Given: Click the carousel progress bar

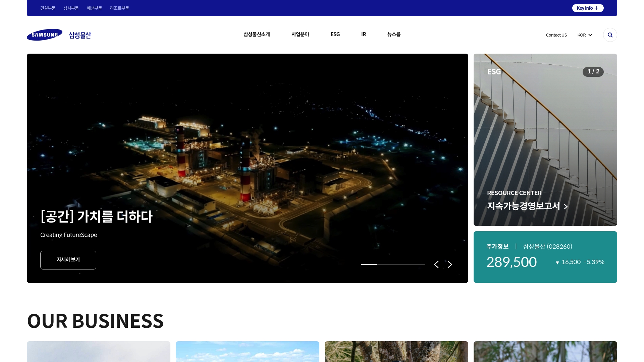Looking at the screenshot, I should click(x=392, y=264).
